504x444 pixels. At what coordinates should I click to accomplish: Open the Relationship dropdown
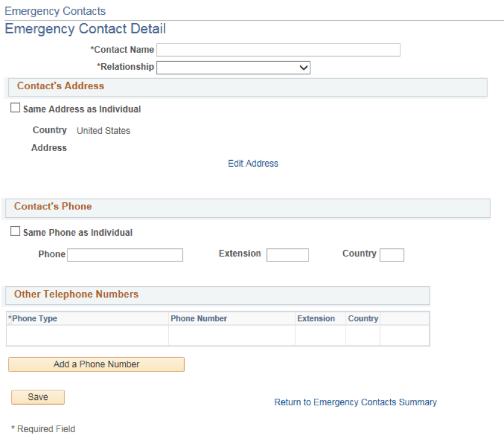pyautogui.click(x=234, y=68)
